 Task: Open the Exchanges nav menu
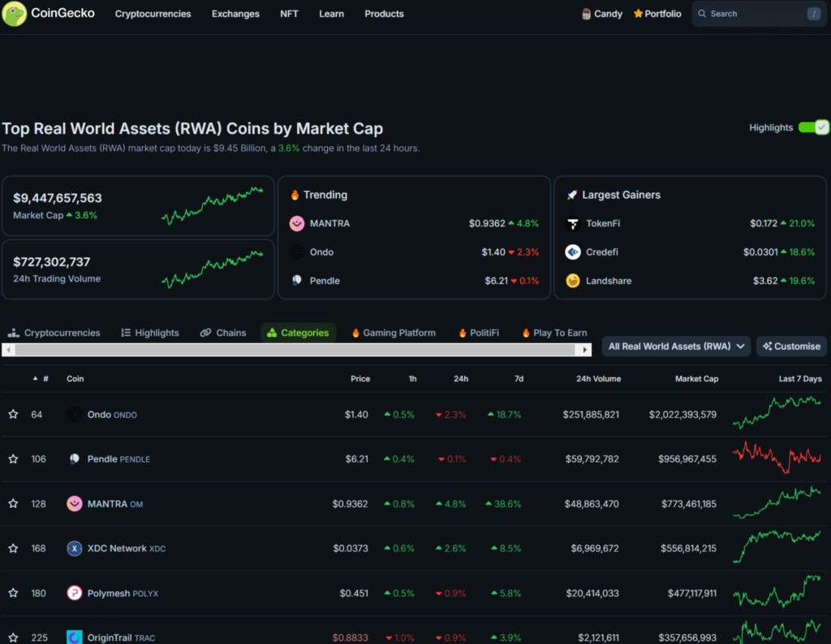(x=235, y=14)
